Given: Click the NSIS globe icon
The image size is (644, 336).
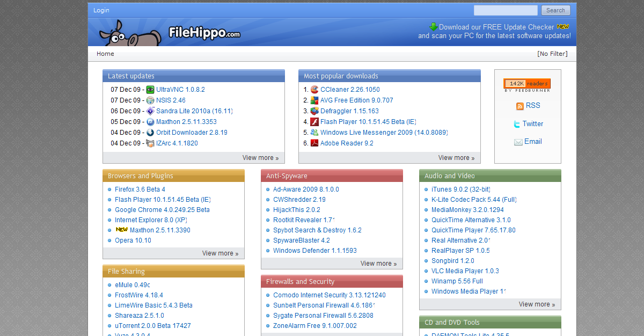Looking at the screenshot, I should (150, 100).
